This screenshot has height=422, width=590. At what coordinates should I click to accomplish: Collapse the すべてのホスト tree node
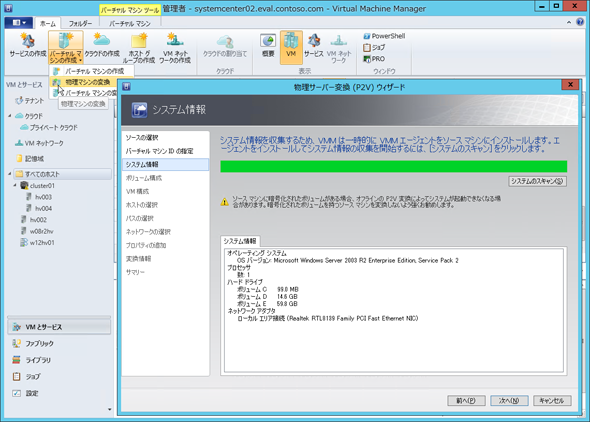(x=10, y=174)
